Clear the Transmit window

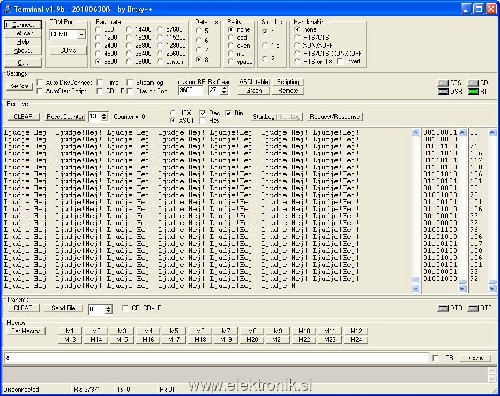pyautogui.click(x=23, y=308)
